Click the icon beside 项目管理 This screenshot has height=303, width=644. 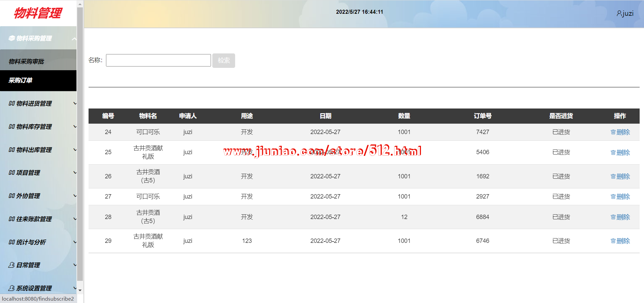tap(12, 173)
